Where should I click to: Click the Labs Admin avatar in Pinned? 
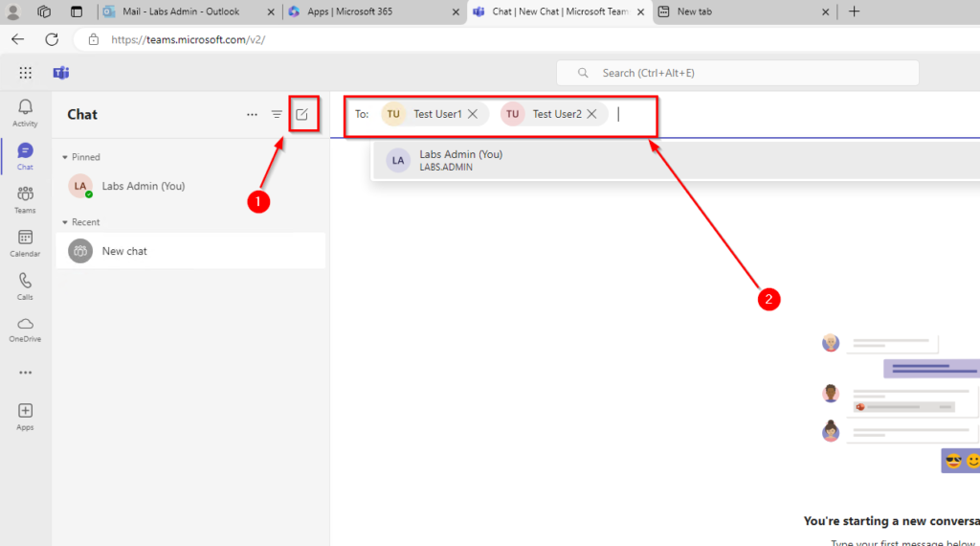tap(80, 186)
